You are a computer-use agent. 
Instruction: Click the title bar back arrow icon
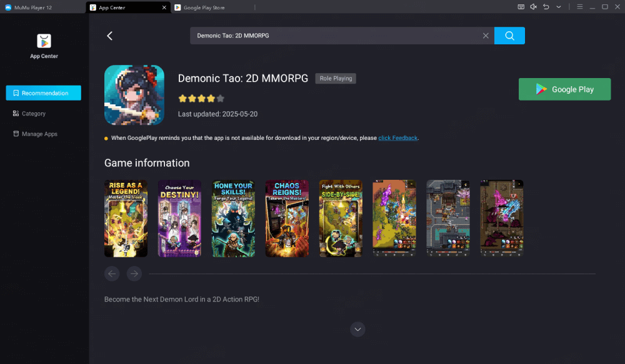coord(546,7)
